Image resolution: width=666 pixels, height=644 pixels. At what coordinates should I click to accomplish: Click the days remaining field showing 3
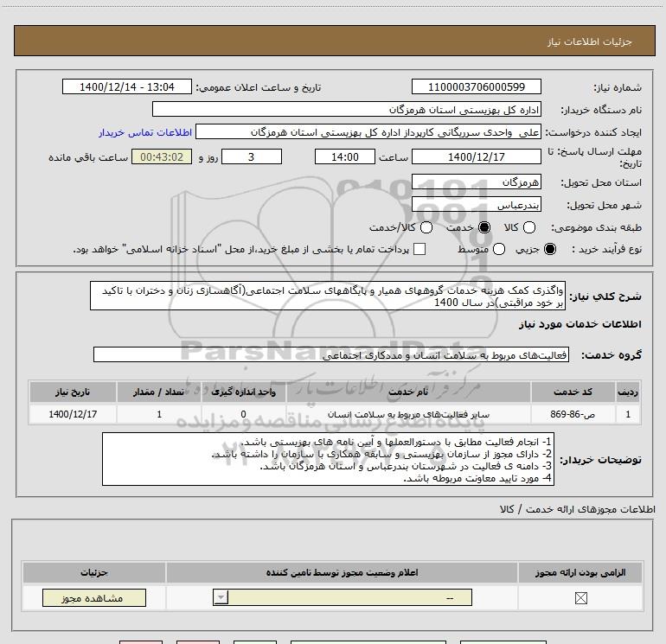tap(252, 157)
